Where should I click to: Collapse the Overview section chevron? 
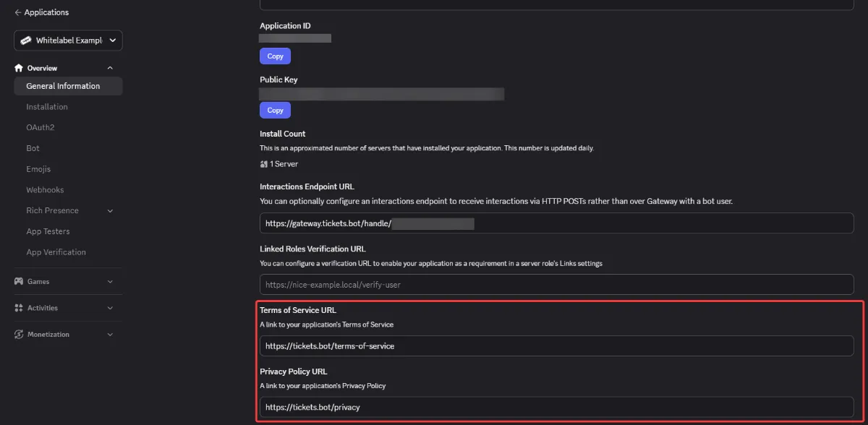(x=110, y=68)
